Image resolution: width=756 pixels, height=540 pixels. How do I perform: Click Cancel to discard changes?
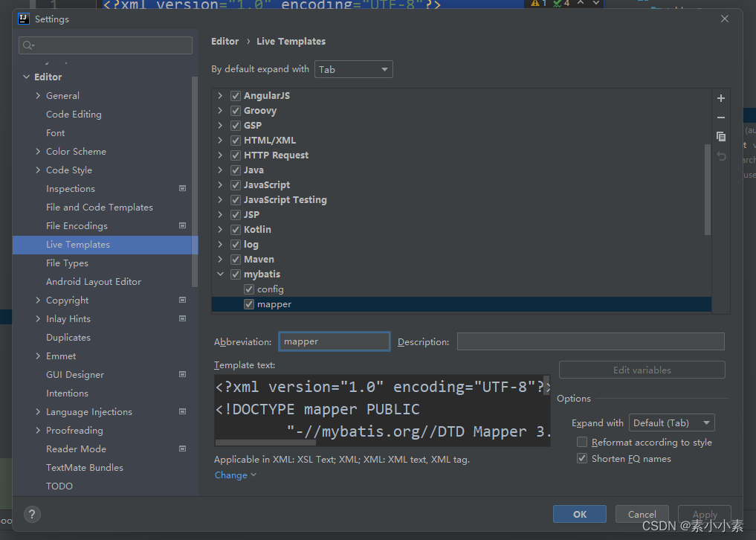click(x=642, y=514)
